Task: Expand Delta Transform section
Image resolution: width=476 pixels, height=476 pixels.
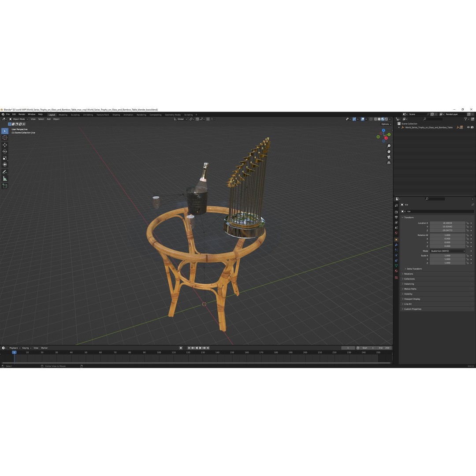Action: click(414, 269)
